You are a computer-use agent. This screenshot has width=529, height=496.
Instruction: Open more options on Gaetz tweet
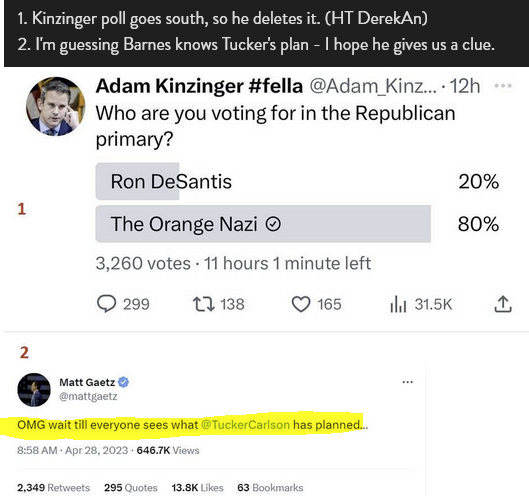pyautogui.click(x=408, y=382)
